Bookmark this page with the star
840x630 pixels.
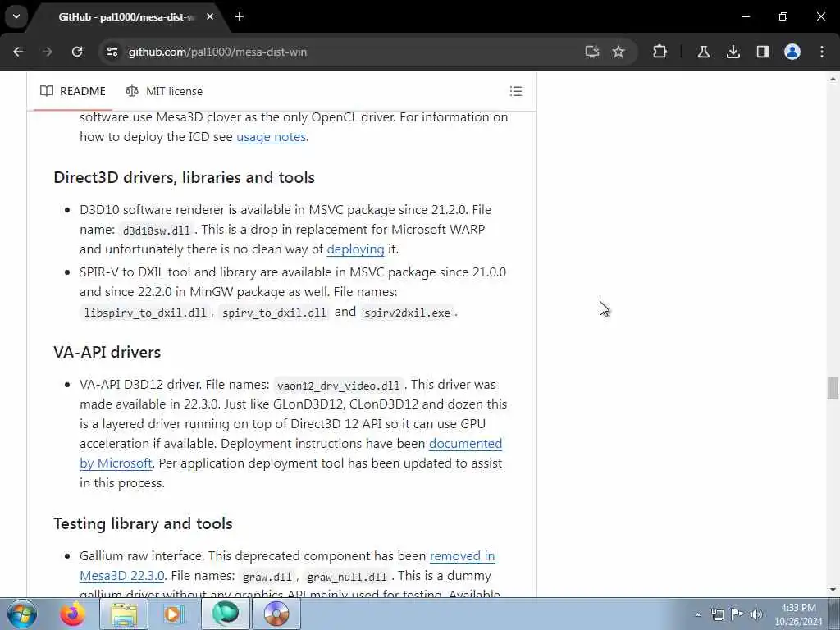point(619,52)
